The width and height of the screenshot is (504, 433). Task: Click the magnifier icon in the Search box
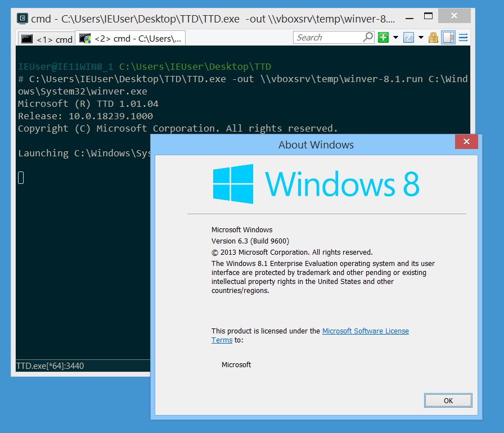(x=368, y=37)
